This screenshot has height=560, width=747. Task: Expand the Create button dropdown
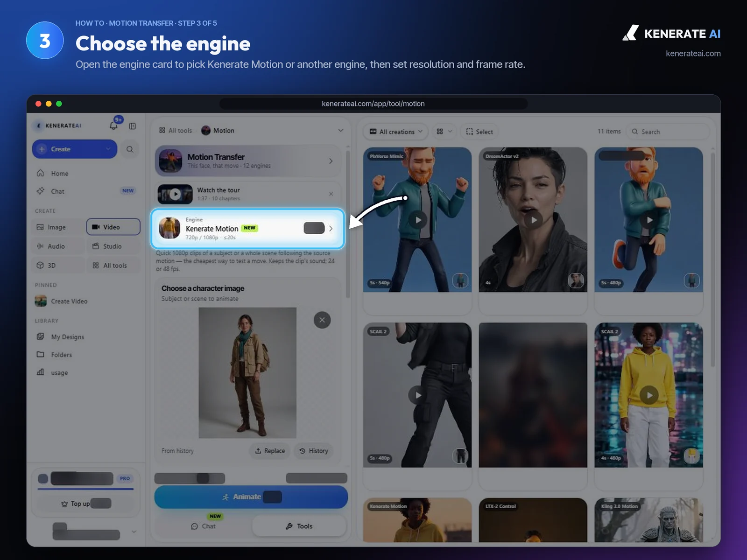108,149
